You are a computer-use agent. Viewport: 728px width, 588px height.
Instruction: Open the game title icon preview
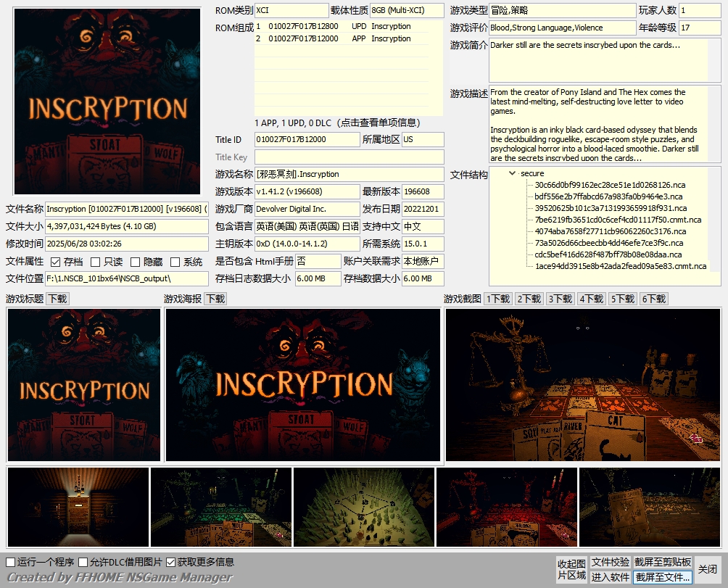coord(83,384)
